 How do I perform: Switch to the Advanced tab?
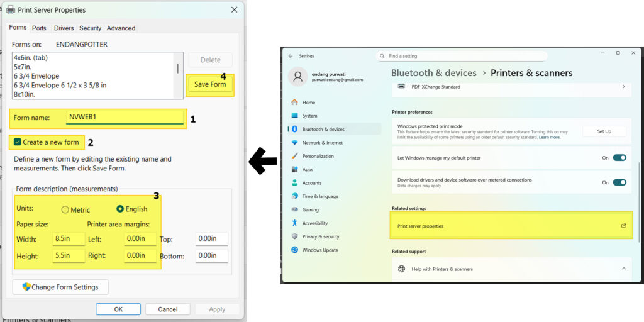121,28
